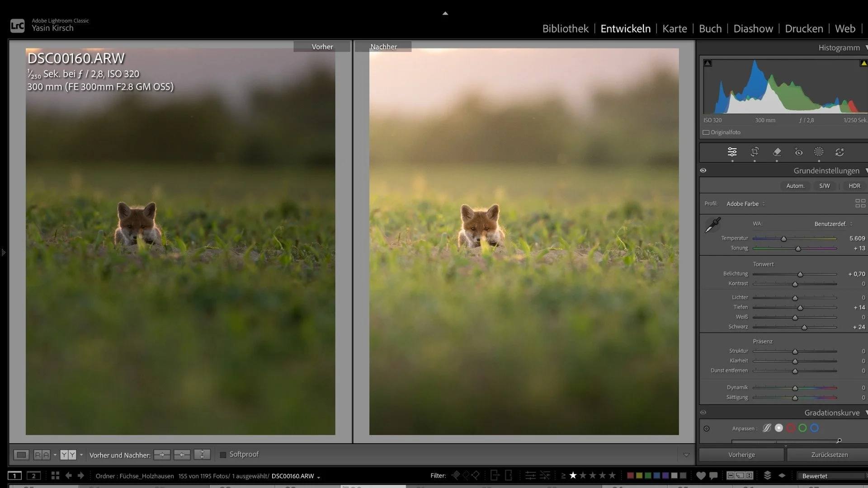Toggle shadow clipping indicator in histogram
Screen dimensions: 868x488
708,63
